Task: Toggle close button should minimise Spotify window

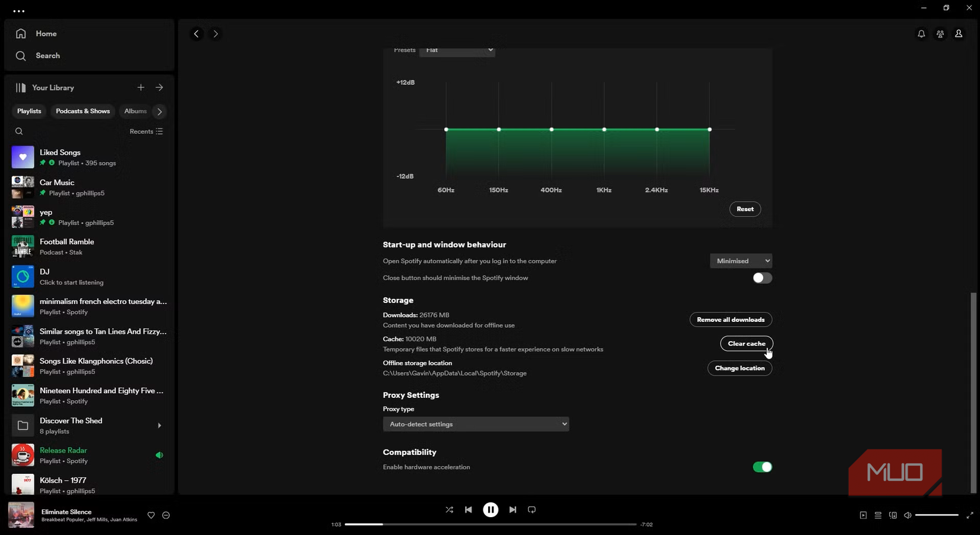Action: pos(762,277)
